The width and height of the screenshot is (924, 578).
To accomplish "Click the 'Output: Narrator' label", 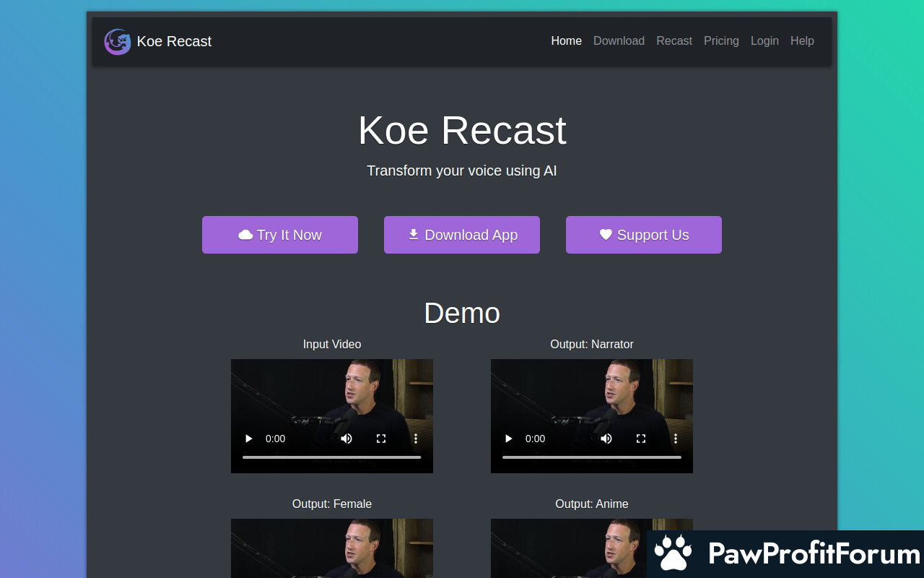I will coord(592,344).
